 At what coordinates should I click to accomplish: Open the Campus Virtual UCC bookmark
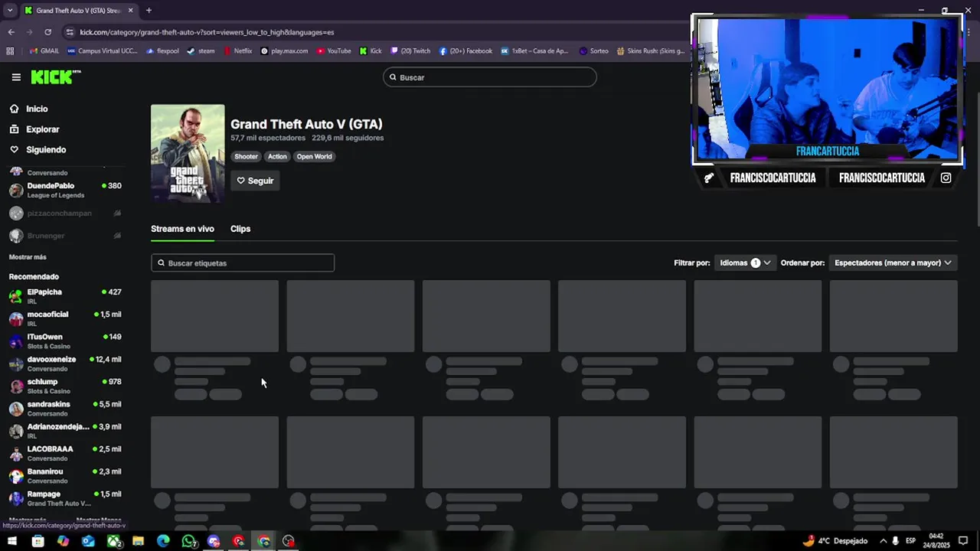pos(103,51)
